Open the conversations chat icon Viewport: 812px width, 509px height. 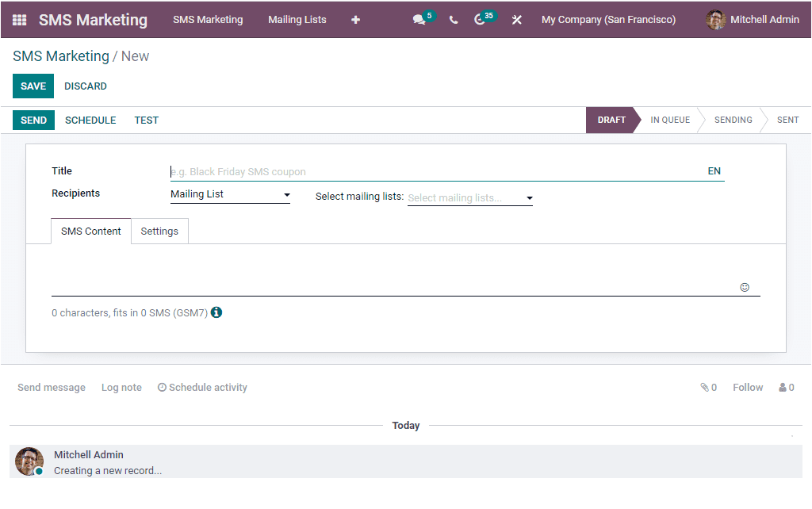pos(419,20)
